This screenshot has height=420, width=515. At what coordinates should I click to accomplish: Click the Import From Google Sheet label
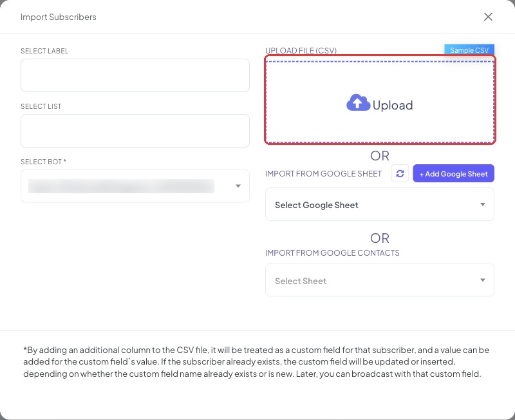[x=324, y=173]
